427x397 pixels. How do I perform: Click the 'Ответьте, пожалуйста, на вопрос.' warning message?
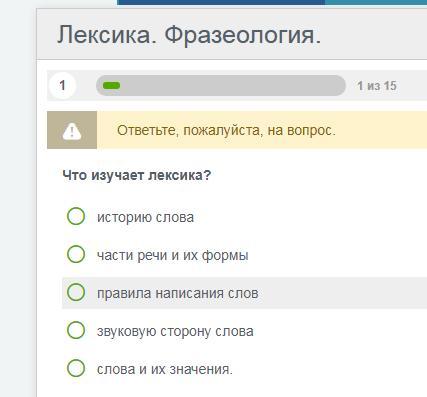[226, 130]
